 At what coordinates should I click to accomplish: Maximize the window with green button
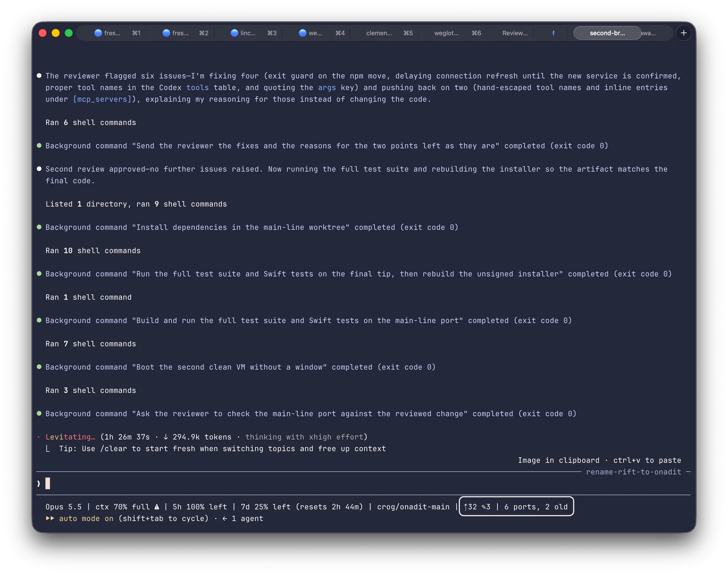pos(69,33)
